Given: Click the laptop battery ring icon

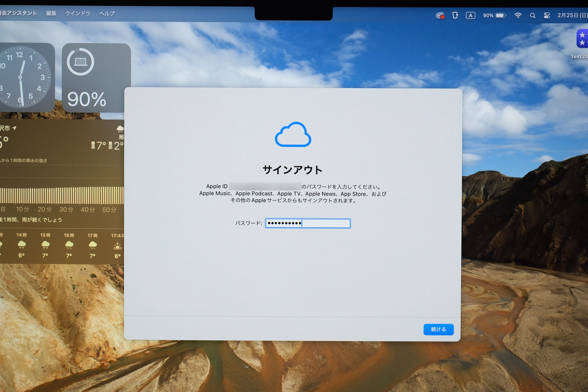Looking at the screenshot, I should coord(80,62).
